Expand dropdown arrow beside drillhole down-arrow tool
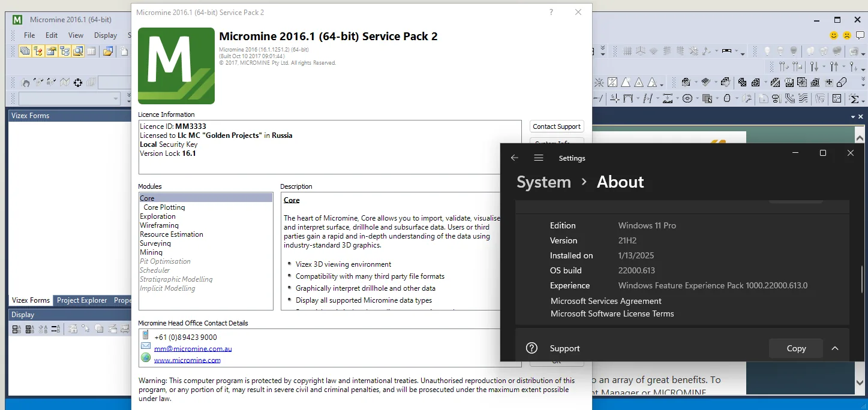Screen dimensions: 868x410 pos(824,67)
